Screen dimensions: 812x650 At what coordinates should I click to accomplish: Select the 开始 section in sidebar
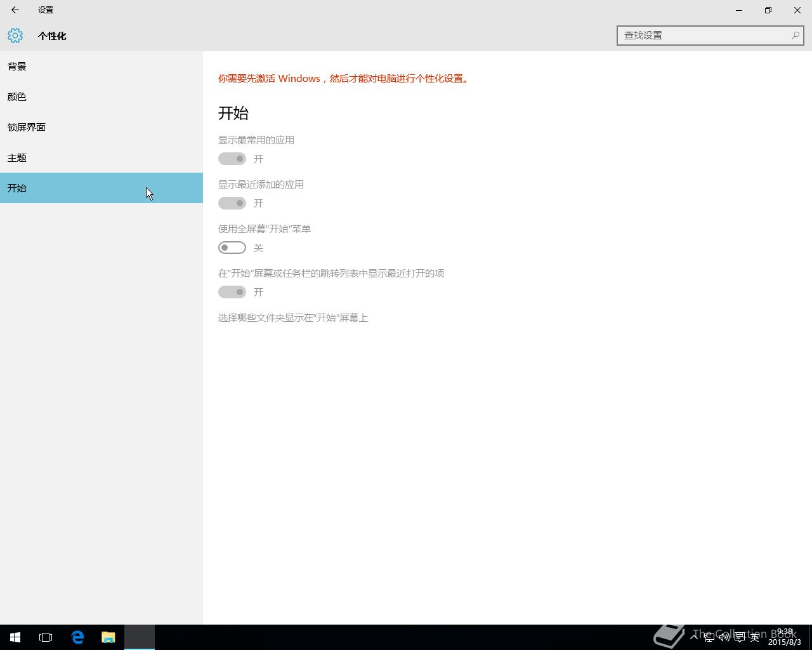tap(101, 188)
